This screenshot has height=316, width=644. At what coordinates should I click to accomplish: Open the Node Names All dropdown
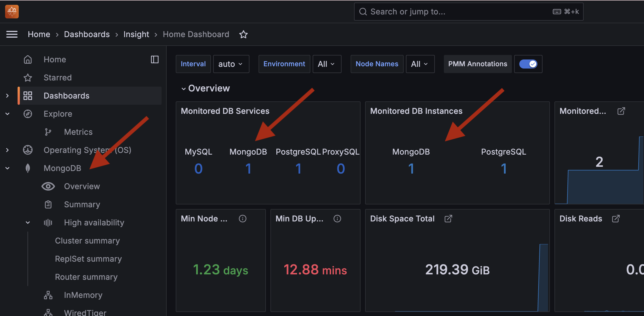point(420,64)
